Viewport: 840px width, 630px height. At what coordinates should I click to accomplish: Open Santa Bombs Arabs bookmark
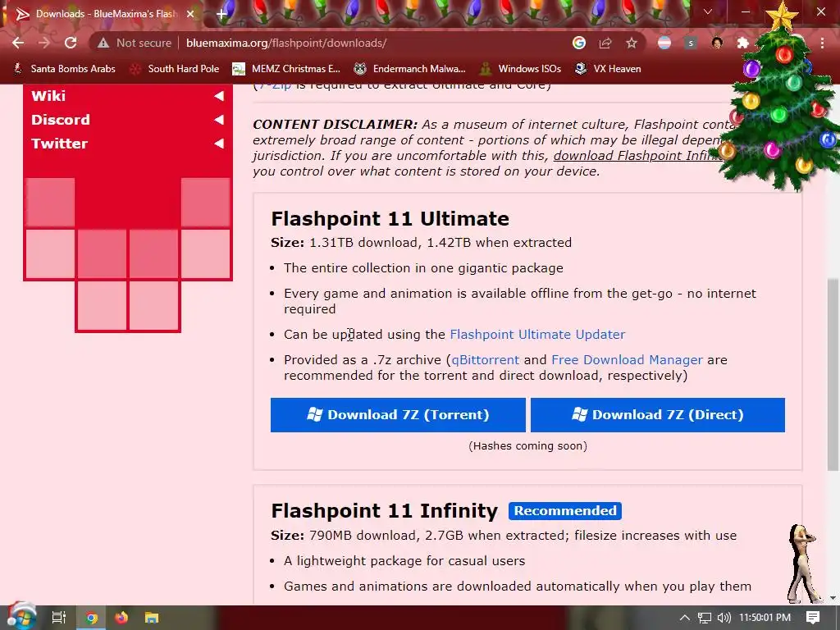pyautogui.click(x=64, y=69)
